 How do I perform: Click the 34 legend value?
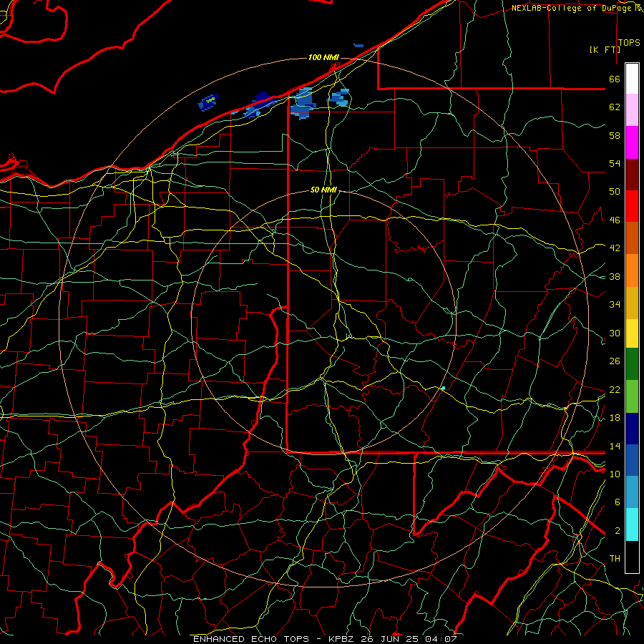pos(615,305)
